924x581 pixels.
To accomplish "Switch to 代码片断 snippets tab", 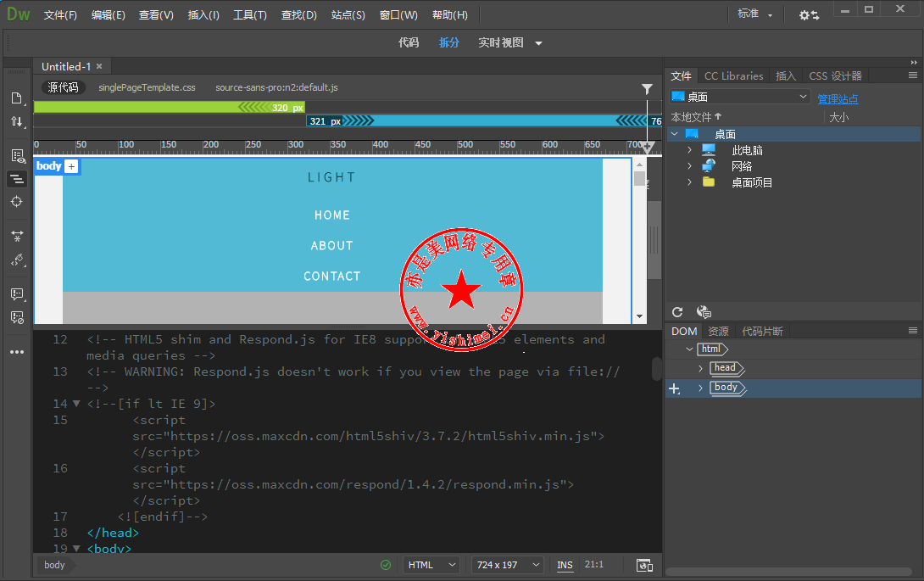I will (x=762, y=332).
